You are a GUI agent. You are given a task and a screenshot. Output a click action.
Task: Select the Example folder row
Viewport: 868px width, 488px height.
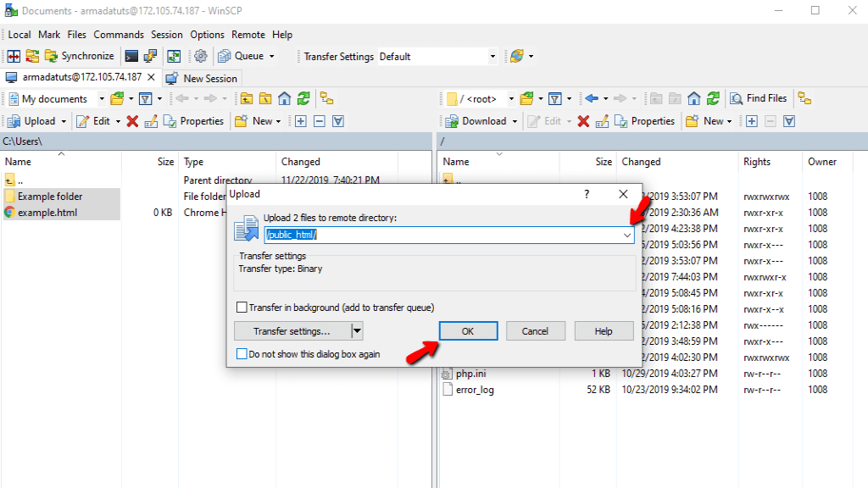tap(61, 197)
